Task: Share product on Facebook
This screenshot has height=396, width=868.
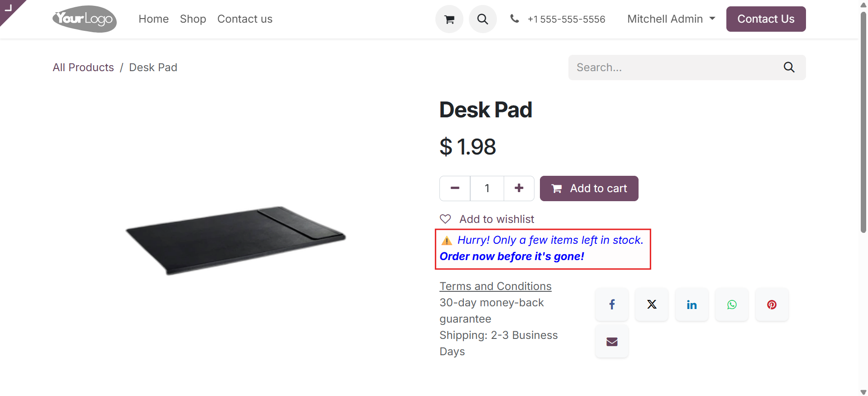Action: pos(612,304)
